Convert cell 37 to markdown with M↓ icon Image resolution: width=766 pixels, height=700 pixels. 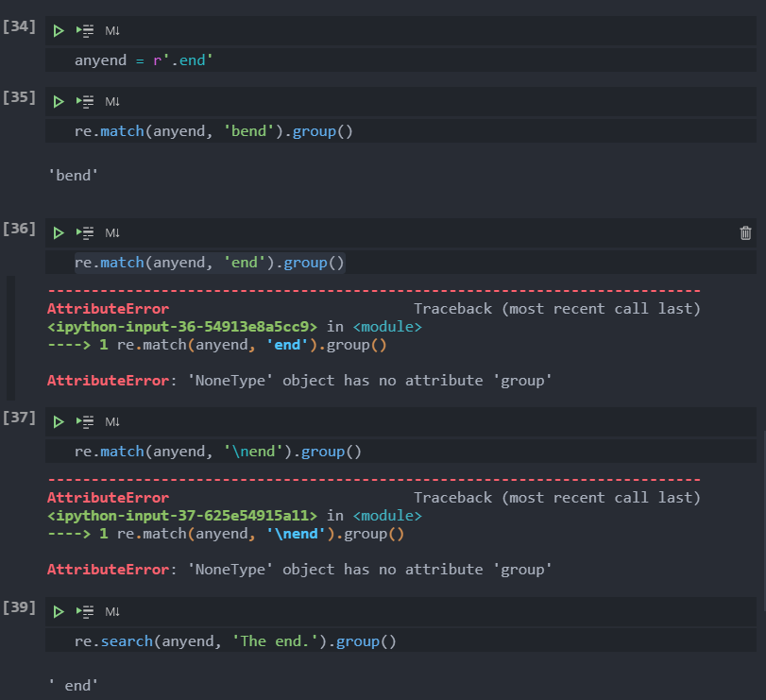point(112,422)
